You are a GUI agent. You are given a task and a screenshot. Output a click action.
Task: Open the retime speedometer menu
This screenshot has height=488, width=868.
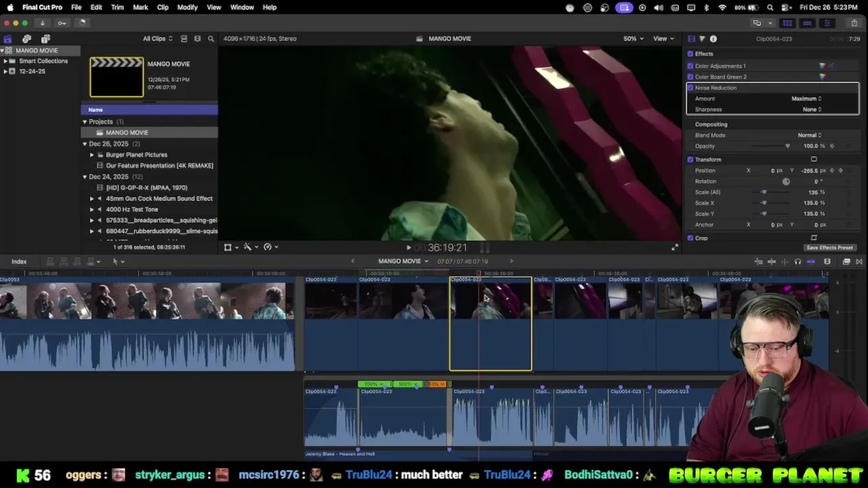click(270, 247)
